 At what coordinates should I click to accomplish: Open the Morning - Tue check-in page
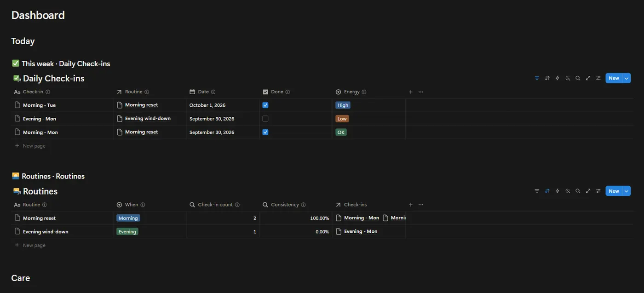39,105
